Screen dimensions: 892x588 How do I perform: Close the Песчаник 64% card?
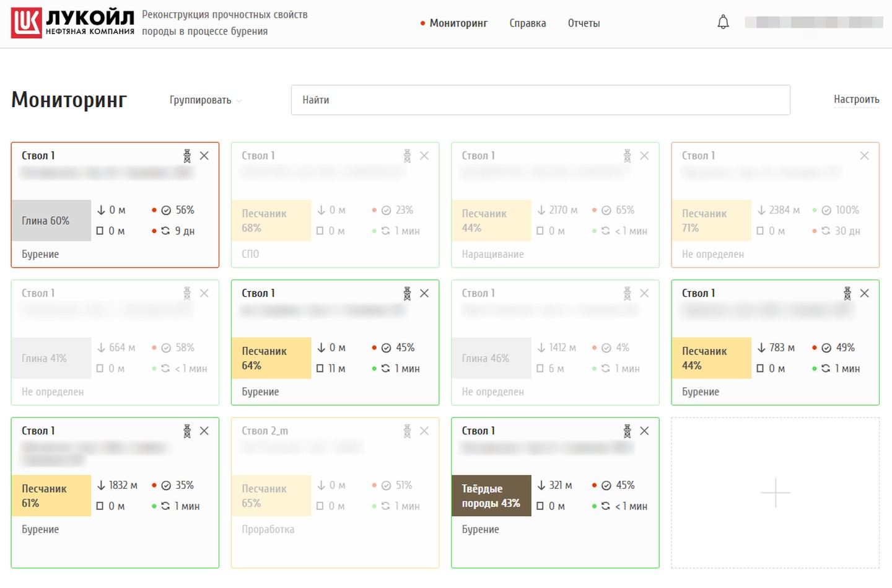[424, 294]
